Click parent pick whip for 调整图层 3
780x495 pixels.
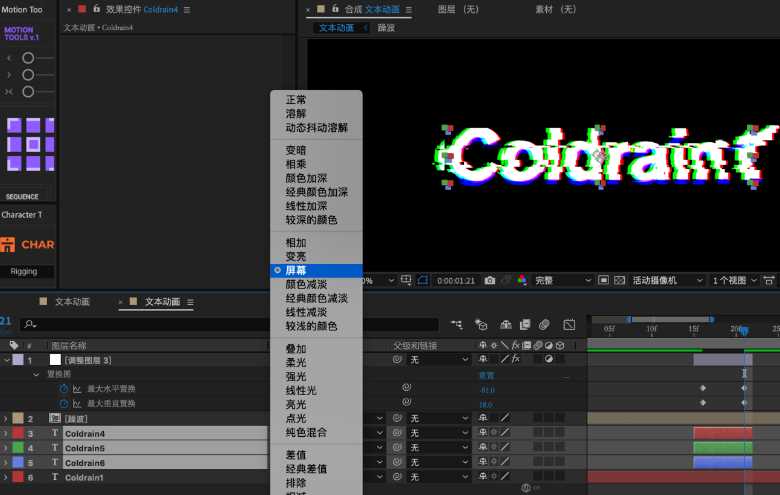(x=397, y=359)
